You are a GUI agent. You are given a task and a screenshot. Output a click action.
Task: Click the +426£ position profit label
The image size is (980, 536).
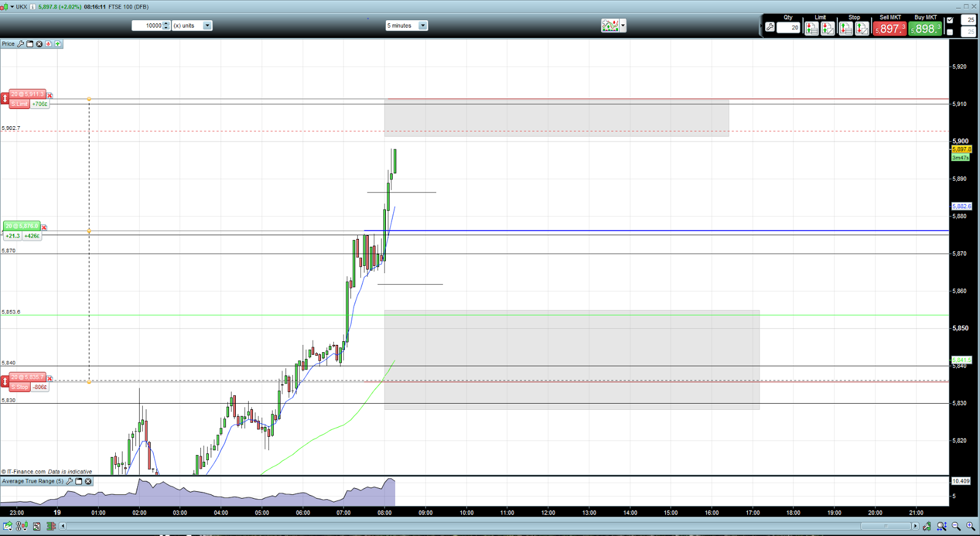(32, 236)
